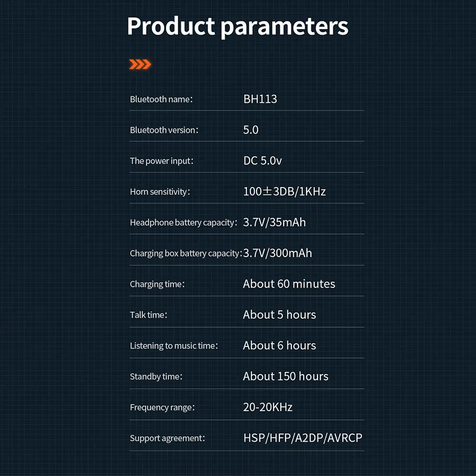The height and width of the screenshot is (476, 476).
Task: Click the 100±3DB/1KHz value
Action: coord(284,192)
